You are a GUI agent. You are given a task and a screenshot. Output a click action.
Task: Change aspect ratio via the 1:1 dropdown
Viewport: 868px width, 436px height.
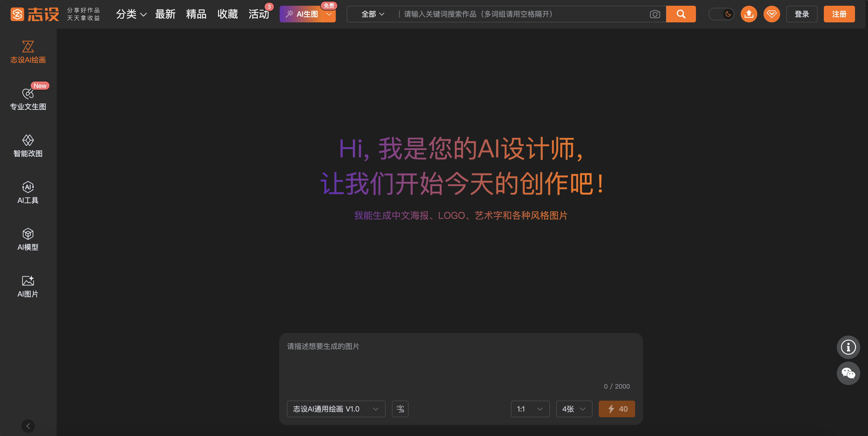coord(530,409)
